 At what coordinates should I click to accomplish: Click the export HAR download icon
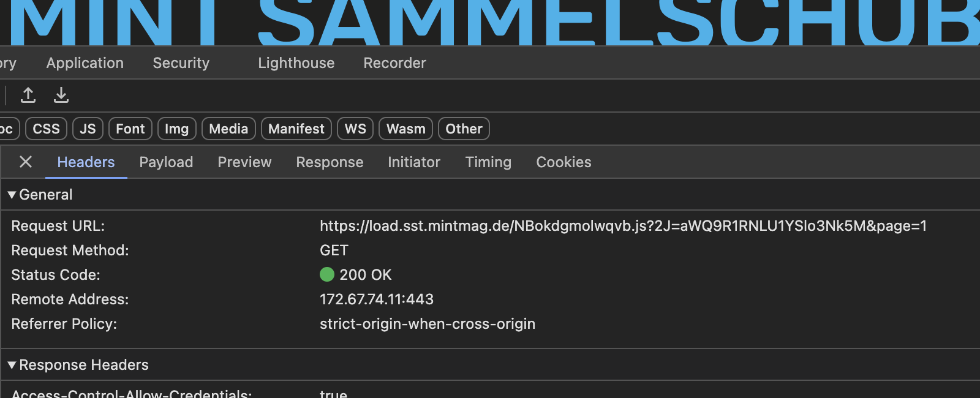point(61,95)
